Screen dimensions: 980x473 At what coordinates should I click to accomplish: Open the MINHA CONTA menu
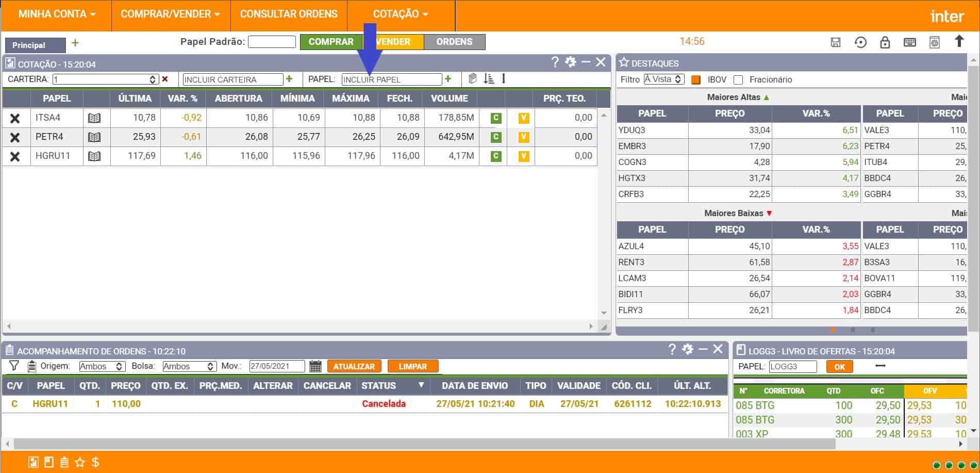[x=57, y=14]
